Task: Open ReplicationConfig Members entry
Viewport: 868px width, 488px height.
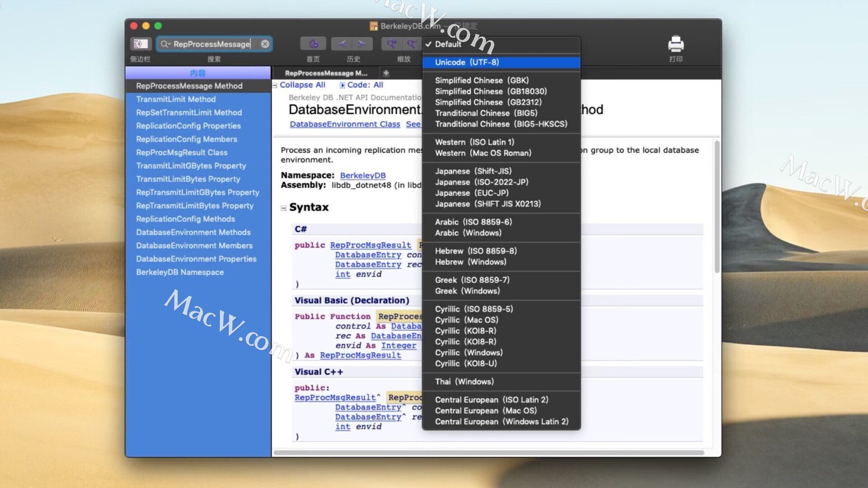Action: point(198,139)
